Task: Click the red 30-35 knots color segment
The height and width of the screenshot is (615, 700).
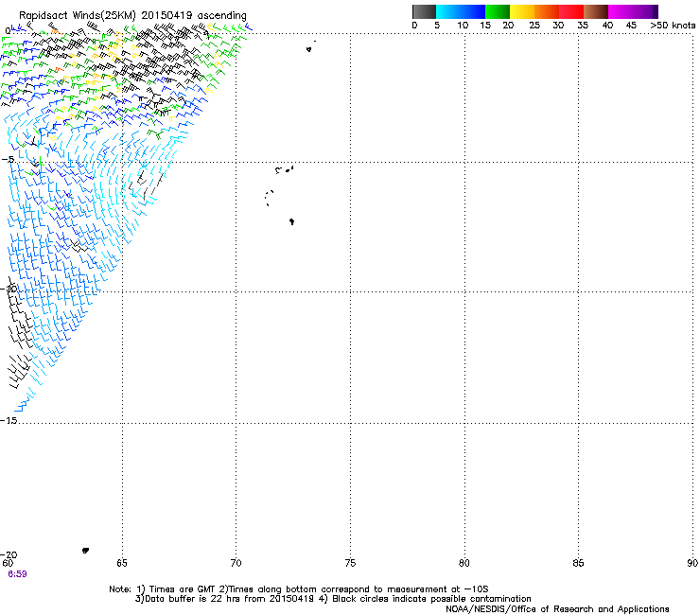Action: pyautogui.click(x=571, y=11)
